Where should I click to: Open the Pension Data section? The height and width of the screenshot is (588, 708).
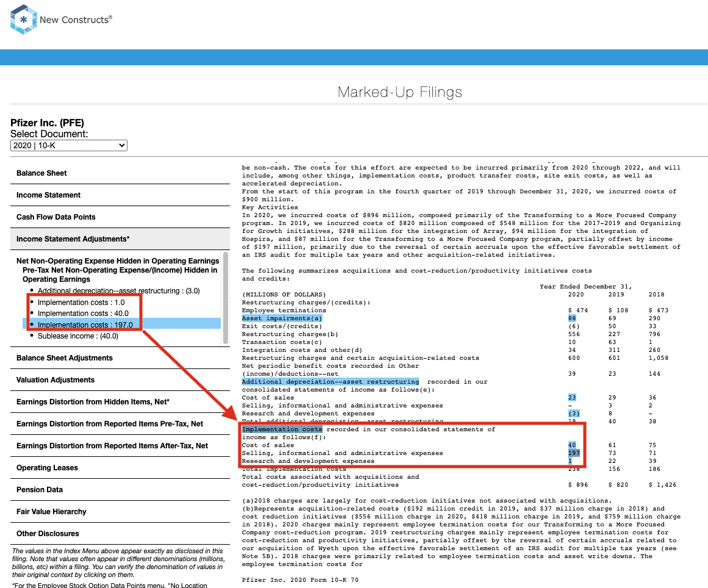pyautogui.click(x=120, y=490)
